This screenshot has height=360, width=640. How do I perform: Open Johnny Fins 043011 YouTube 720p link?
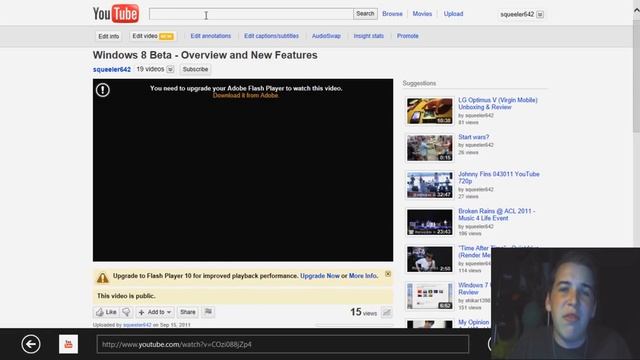coord(499,178)
